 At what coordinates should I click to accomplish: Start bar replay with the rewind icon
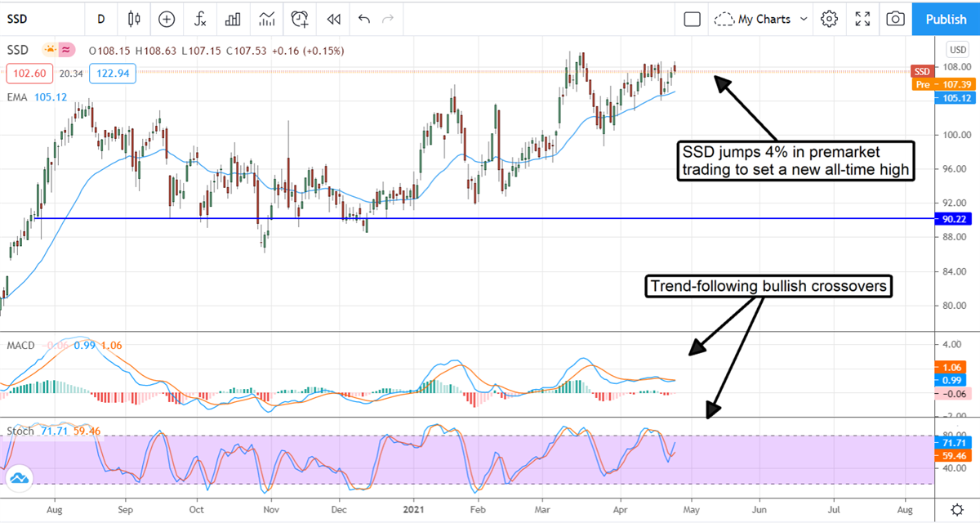coord(333,19)
